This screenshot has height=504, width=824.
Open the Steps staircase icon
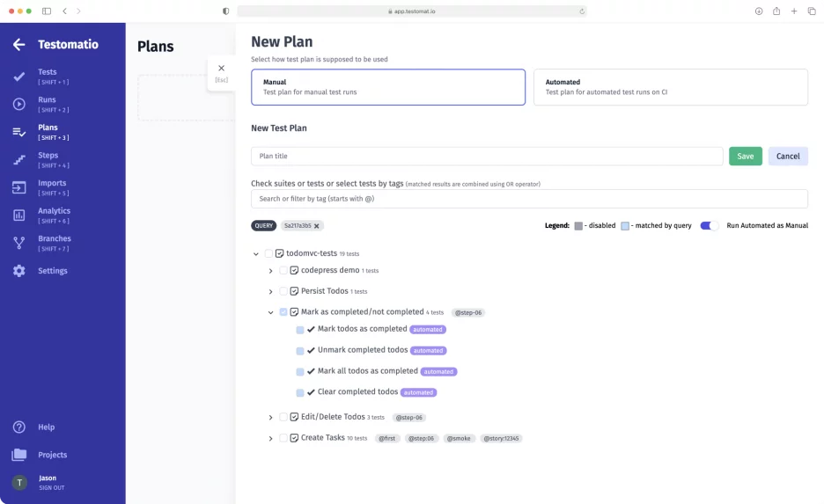18,159
